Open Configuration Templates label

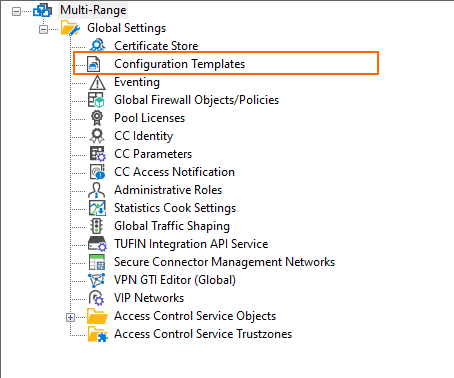179,64
